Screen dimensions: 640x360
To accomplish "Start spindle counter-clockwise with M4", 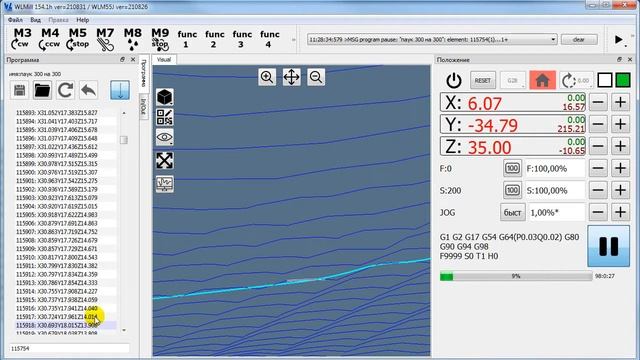I will [x=49, y=39].
